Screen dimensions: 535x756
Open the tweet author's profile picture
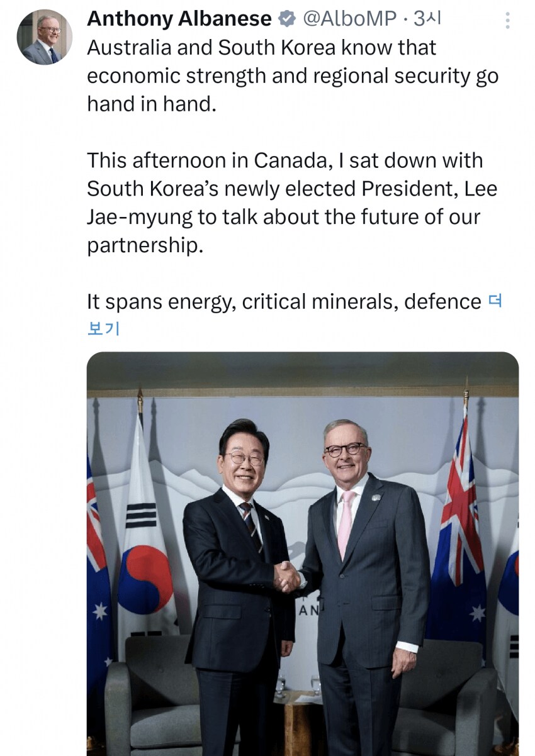pyautogui.click(x=44, y=37)
